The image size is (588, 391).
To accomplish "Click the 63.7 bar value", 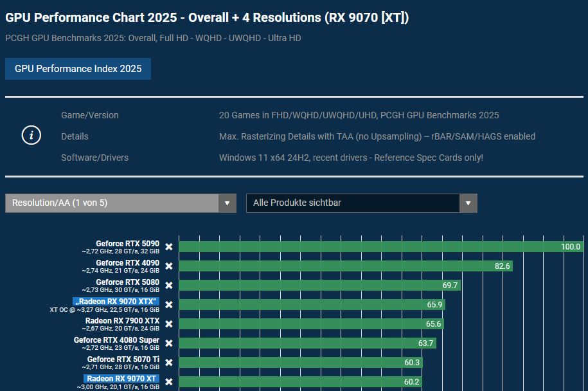I will (x=425, y=343).
